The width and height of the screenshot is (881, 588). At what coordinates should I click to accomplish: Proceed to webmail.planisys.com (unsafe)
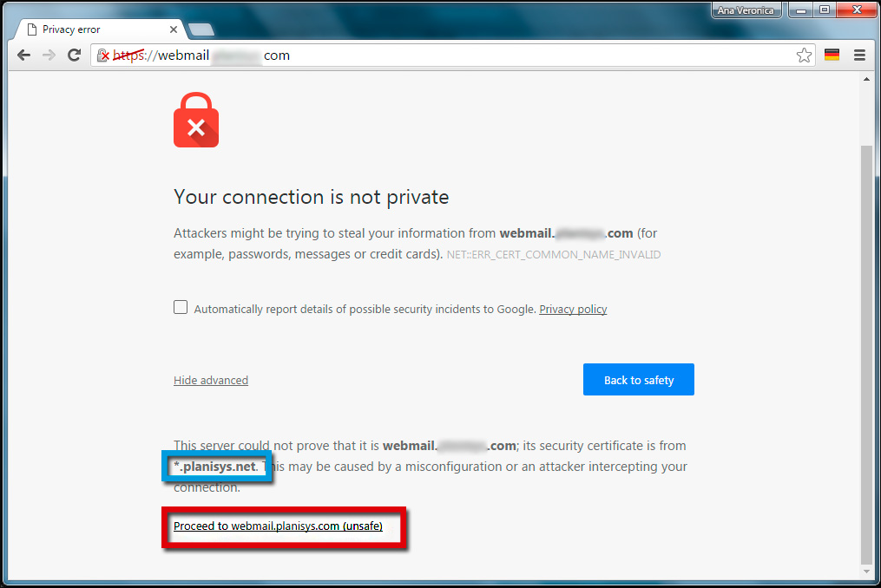(278, 526)
